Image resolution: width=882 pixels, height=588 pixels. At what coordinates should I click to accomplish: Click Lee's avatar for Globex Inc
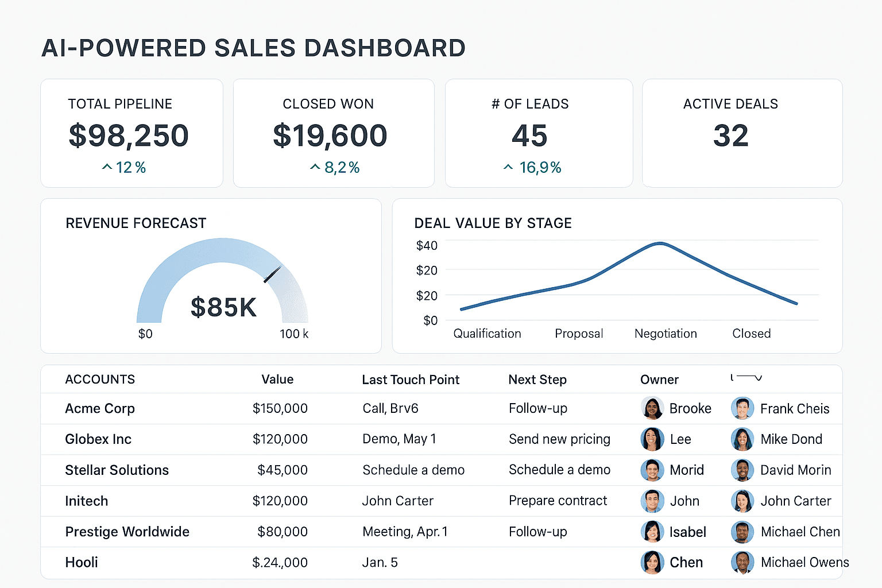[x=652, y=439]
